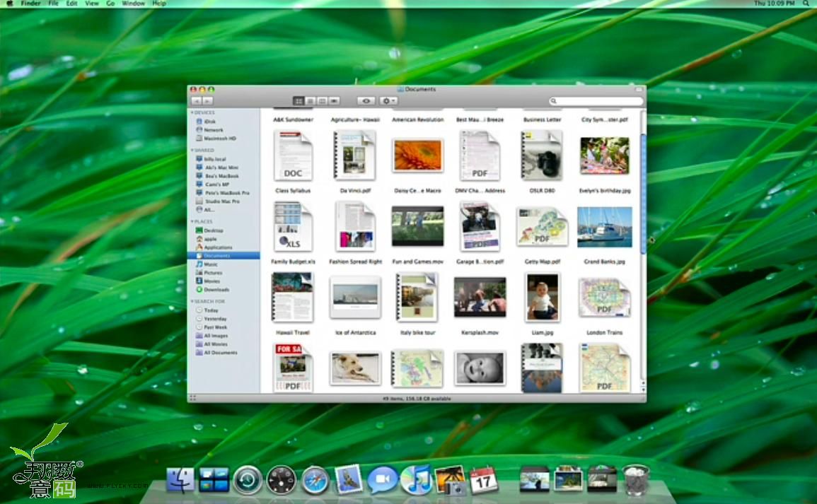
Task: Open the Go menu
Action: (110, 3)
